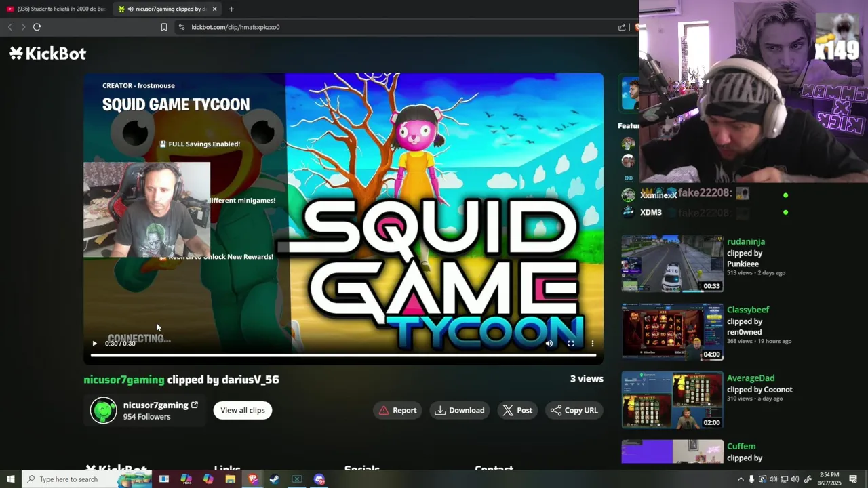Select XDM3 in the featured list
868x488 pixels.
point(651,212)
